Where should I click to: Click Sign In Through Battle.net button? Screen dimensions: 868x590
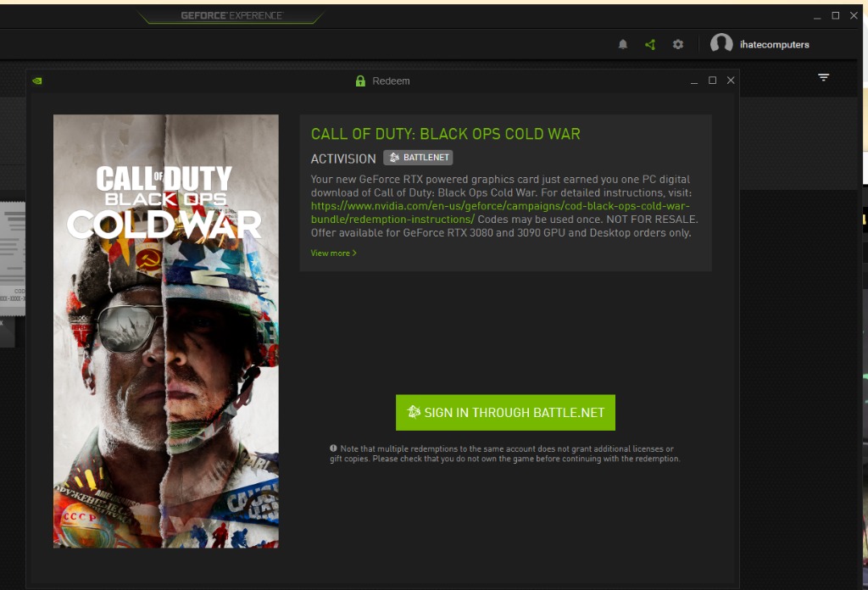(505, 412)
